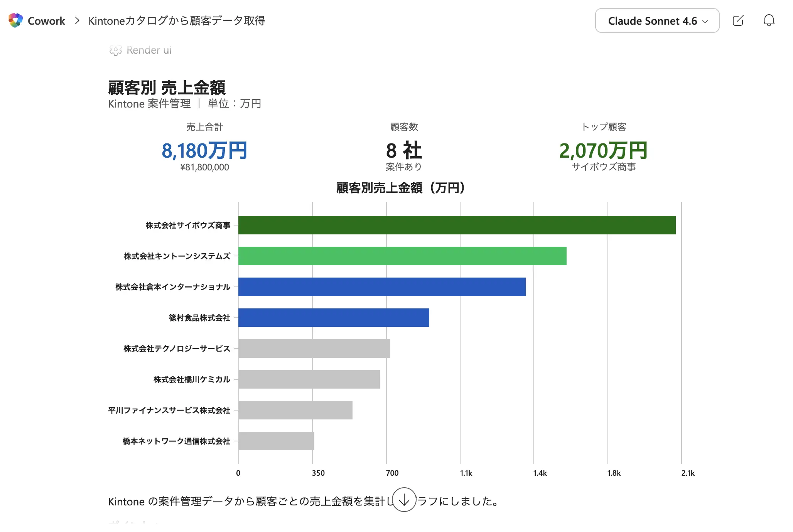Select the 平川ファイナンスサービス株式会社 axis label
The image size is (793, 532).
tap(169, 410)
